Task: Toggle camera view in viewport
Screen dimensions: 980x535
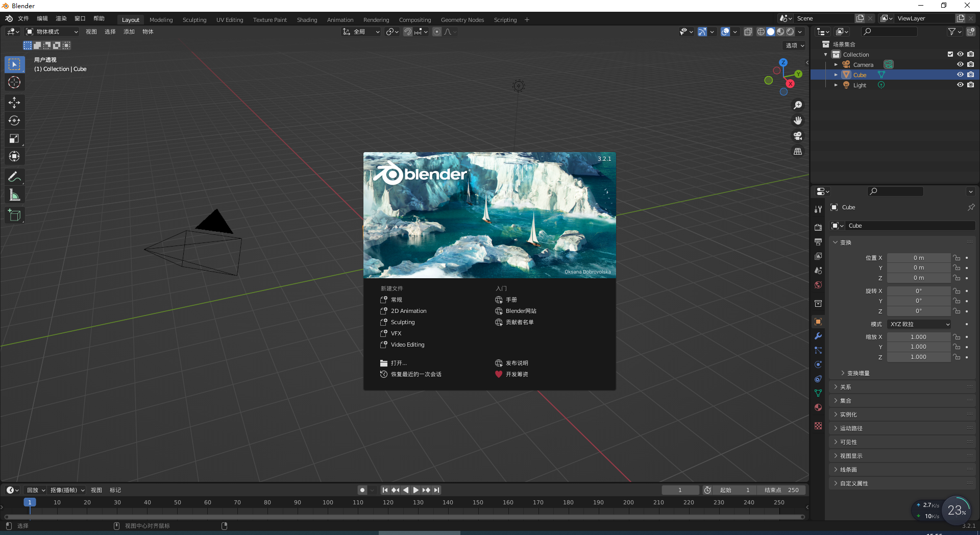Action: coord(797,136)
